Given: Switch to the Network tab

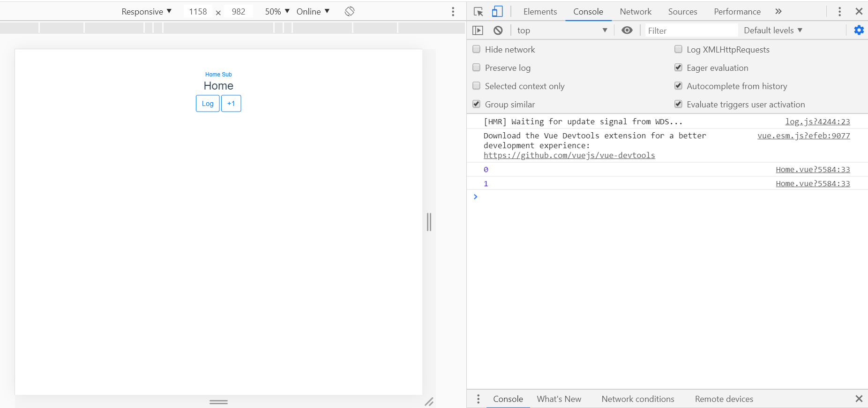Looking at the screenshot, I should (636, 12).
